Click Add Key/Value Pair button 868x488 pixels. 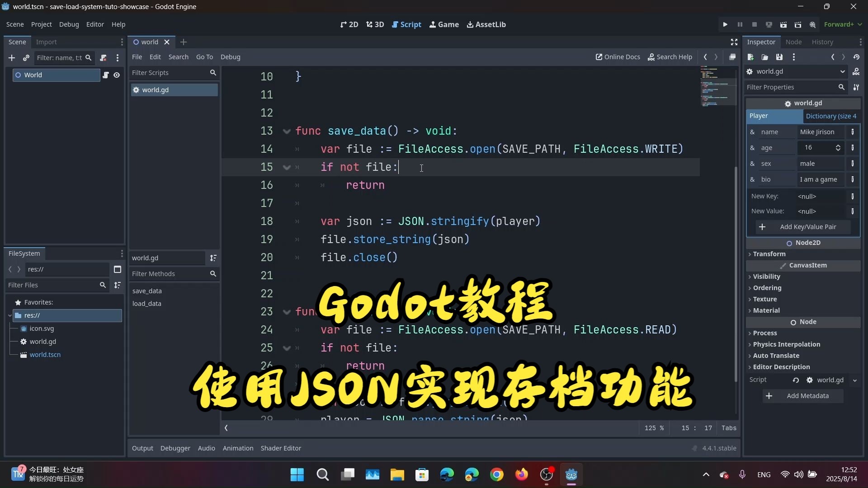coord(803,227)
